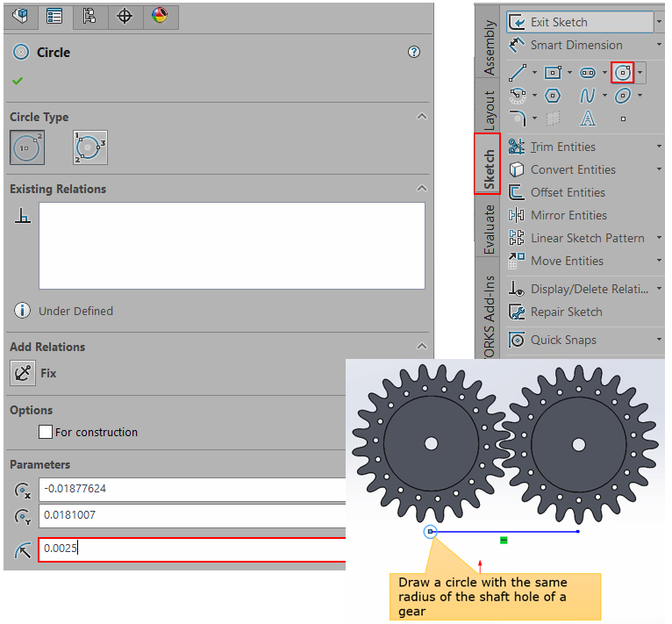Click the Y center coordinate field
The width and height of the screenshot is (672, 624).
point(192,516)
